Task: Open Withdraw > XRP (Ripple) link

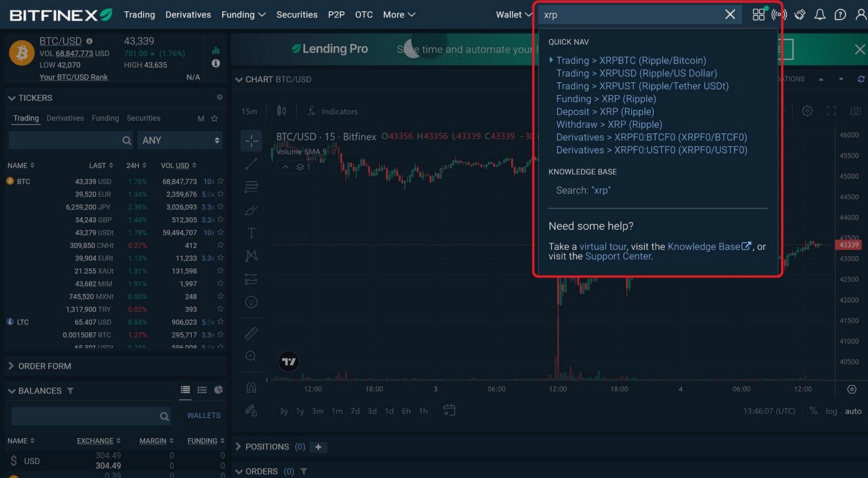Action: point(609,124)
